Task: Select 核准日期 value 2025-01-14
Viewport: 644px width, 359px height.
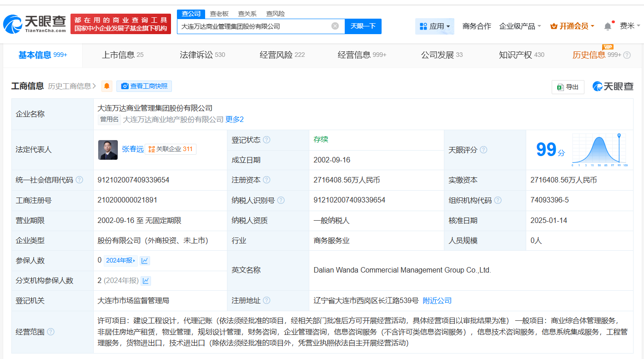Action: point(549,220)
